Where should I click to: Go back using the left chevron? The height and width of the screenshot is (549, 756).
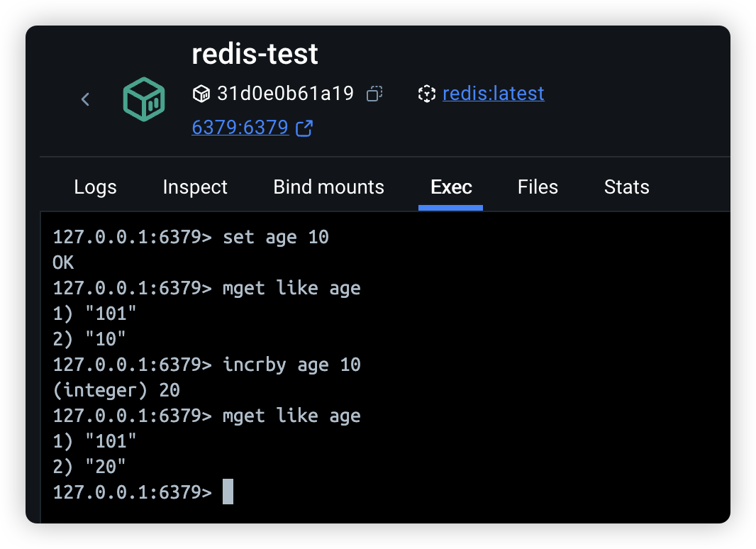(85, 99)
